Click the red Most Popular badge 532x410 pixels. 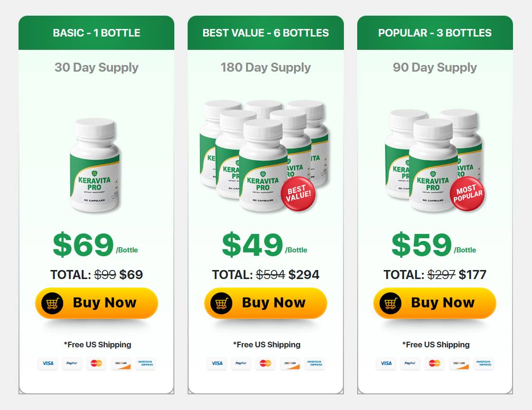[467, 194]
